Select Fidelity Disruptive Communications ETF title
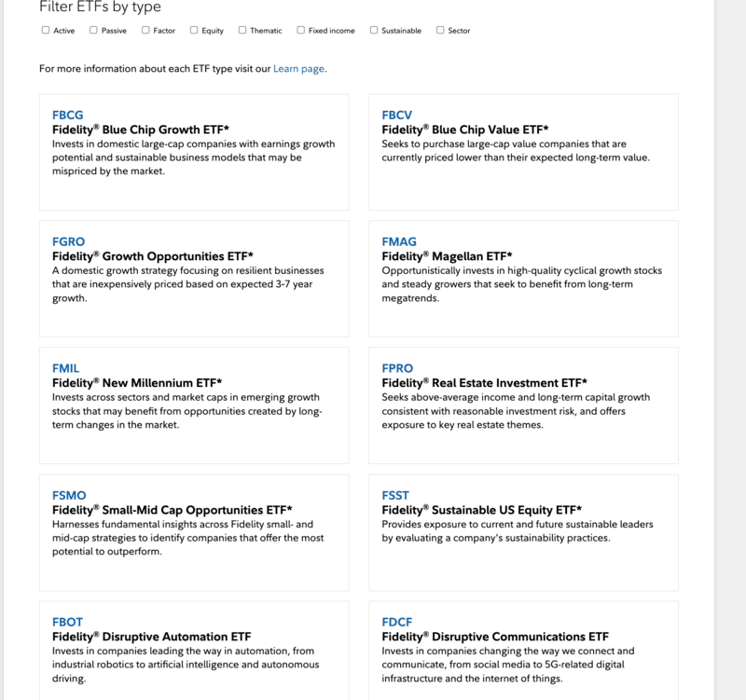This screenshot has width=746, height=700. tap(495, 637)
